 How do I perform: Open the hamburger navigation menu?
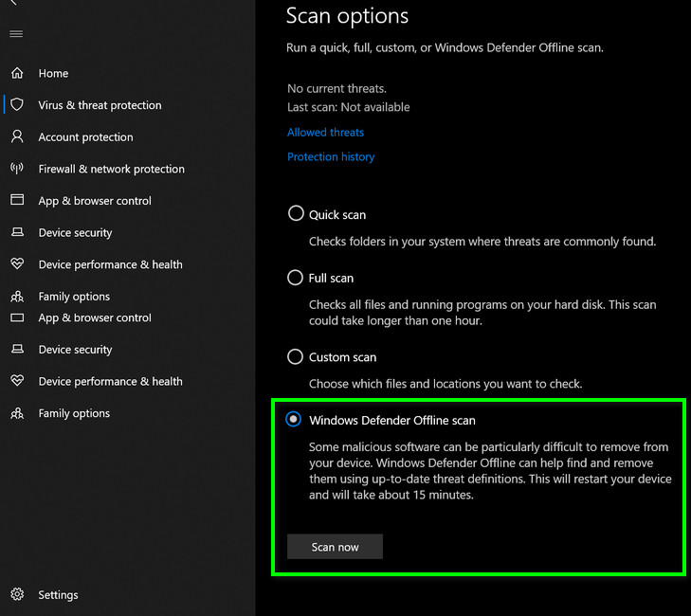click(16, 34)
